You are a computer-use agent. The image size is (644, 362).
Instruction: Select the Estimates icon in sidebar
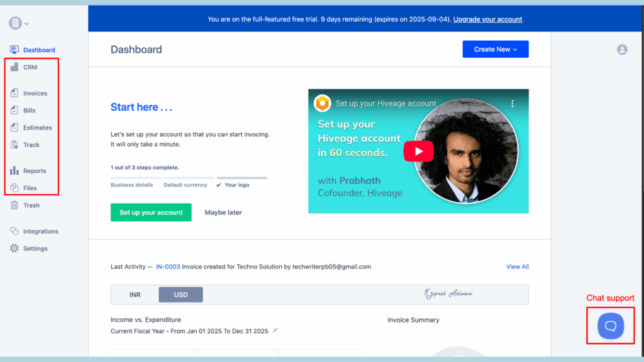(x=14, y=128)
